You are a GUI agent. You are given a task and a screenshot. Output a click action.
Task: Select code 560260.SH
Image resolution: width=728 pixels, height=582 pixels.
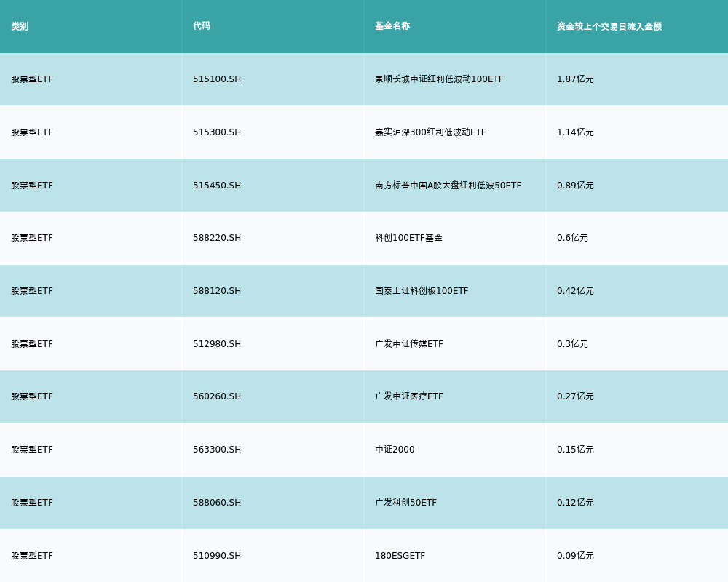tap(217, 396)
